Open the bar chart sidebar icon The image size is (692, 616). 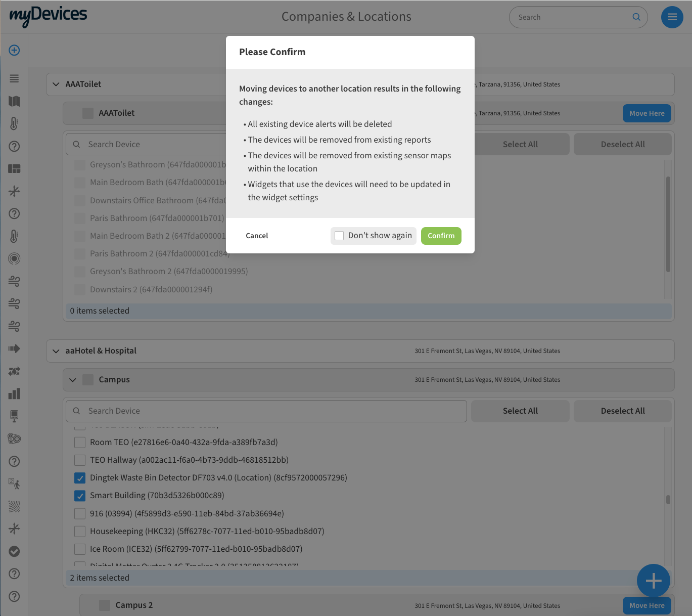click(14, 393)
